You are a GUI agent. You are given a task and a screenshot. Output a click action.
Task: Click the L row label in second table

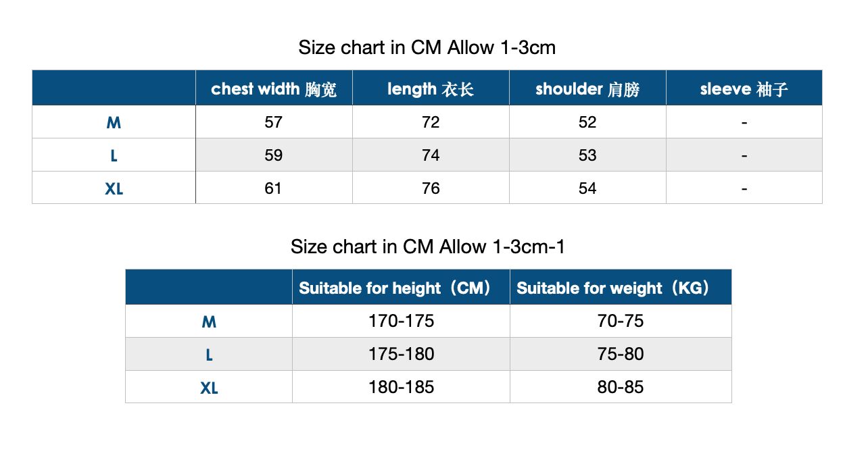coord(209,354)
